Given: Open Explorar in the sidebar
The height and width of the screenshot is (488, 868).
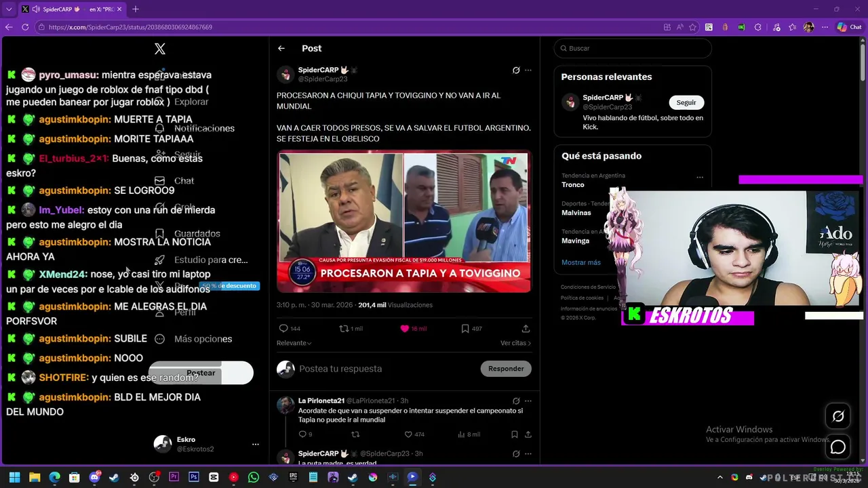Looking at the screenshot, I should click(x=182, y=102).
